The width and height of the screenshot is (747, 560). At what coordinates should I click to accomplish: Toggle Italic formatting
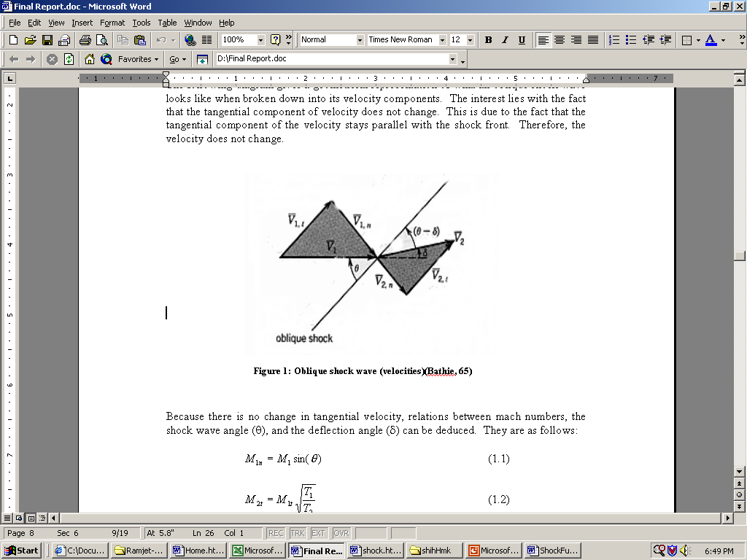coord(505,40)
